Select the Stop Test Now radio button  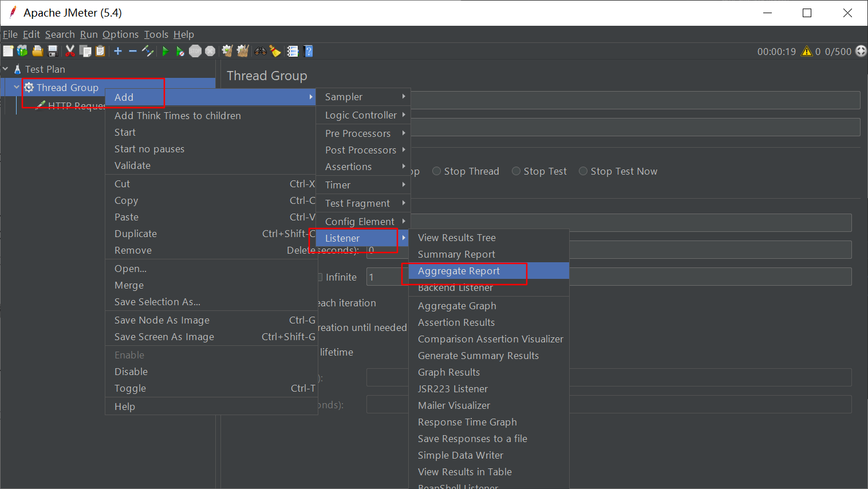(583, 171)
